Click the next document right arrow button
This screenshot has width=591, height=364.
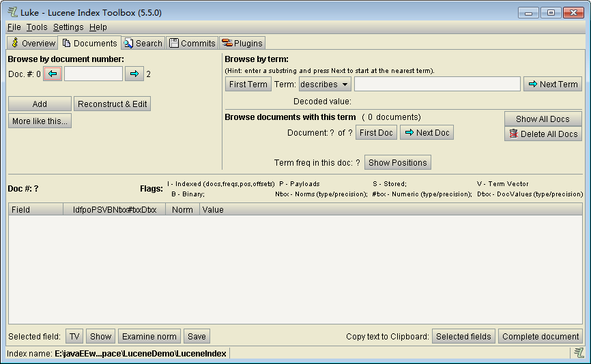(x=134, y=74)
